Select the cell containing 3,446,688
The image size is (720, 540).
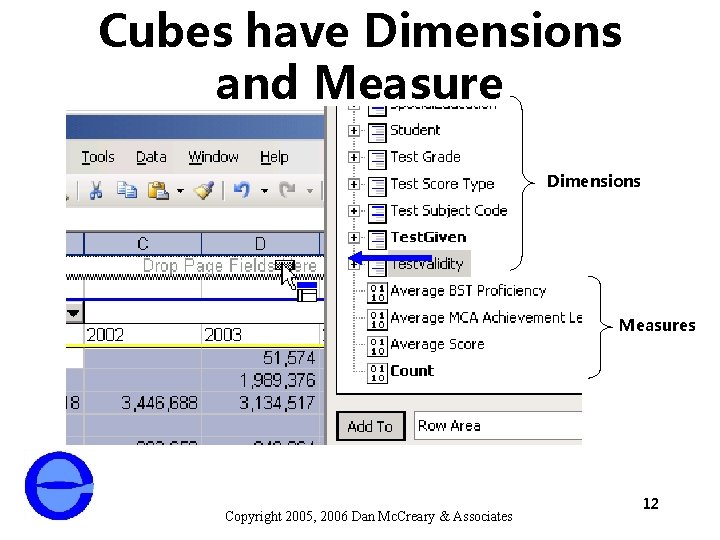(143, 403)
